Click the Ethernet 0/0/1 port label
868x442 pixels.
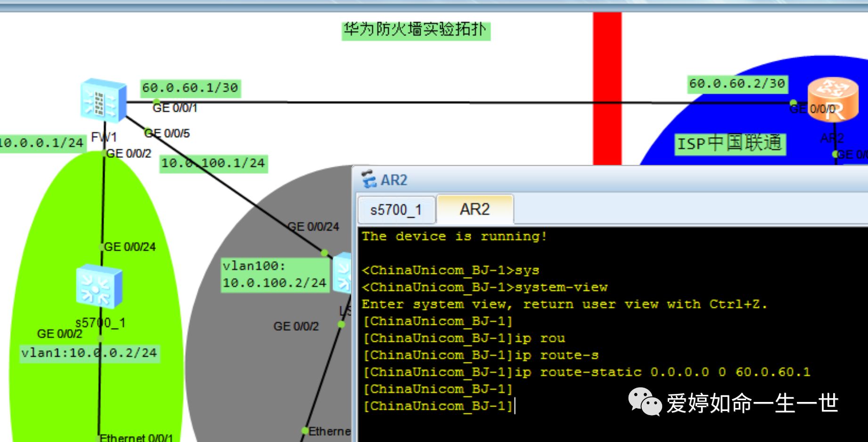(136, 438)
